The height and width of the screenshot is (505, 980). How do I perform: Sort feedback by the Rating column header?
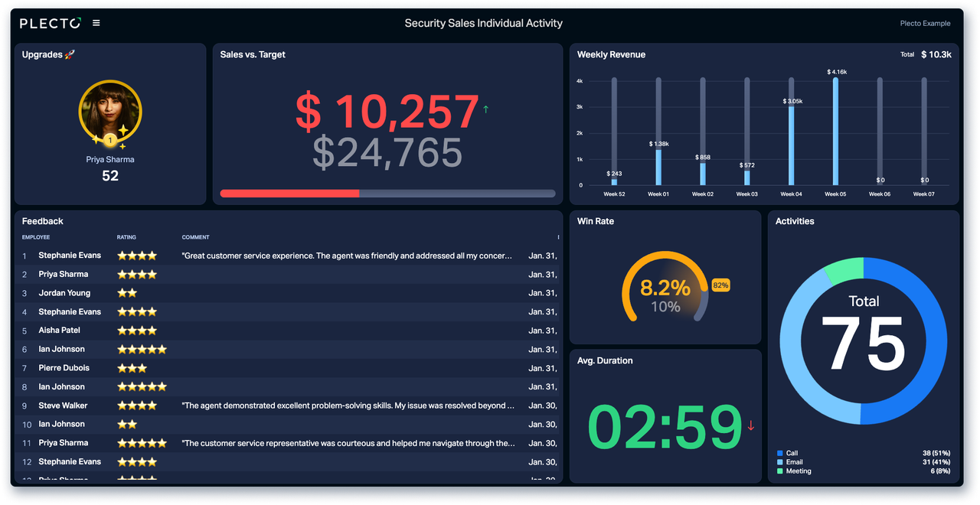click(x=126, y=237)
